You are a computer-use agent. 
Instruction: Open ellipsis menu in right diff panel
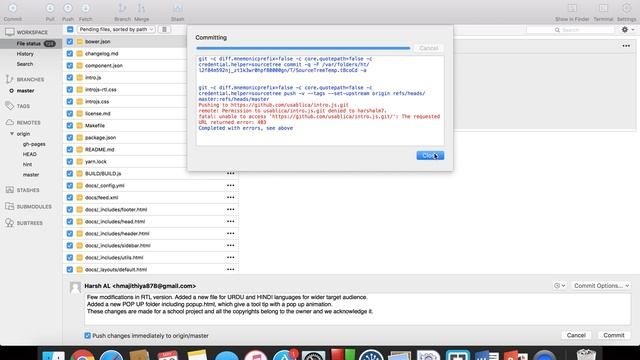(626, 46)
